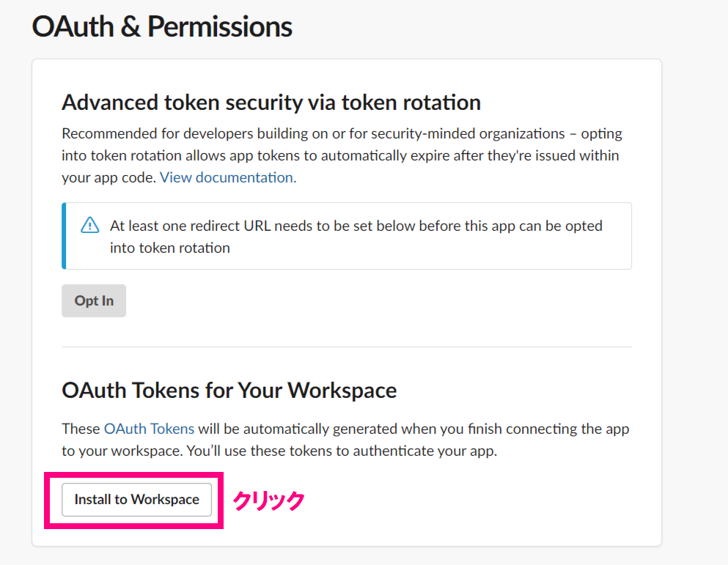Open the View documentation link
728x565 pixels.
pyautogui.click(x=228, y=177)
